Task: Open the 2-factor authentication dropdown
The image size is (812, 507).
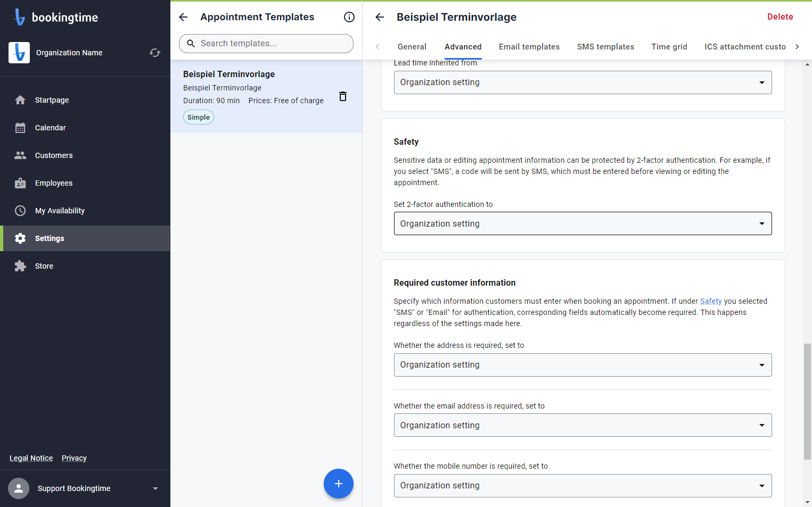Action: pos(583,223)
